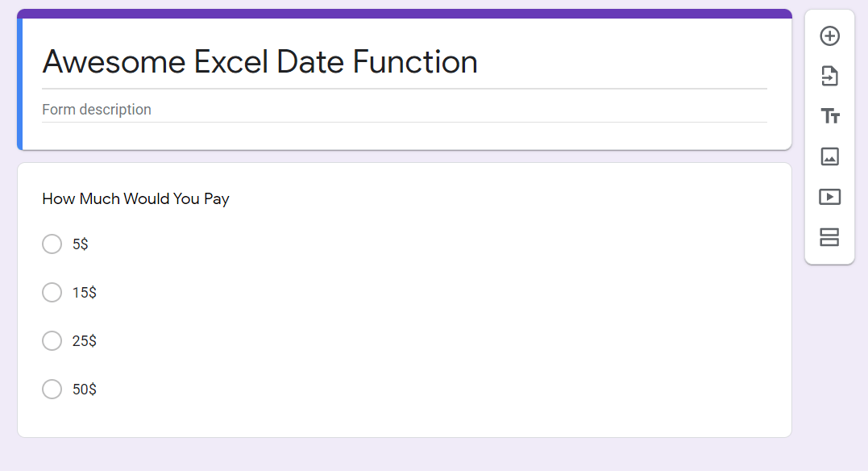
Task: Edit the 5$ option label text
Action: tap(81, 244)
